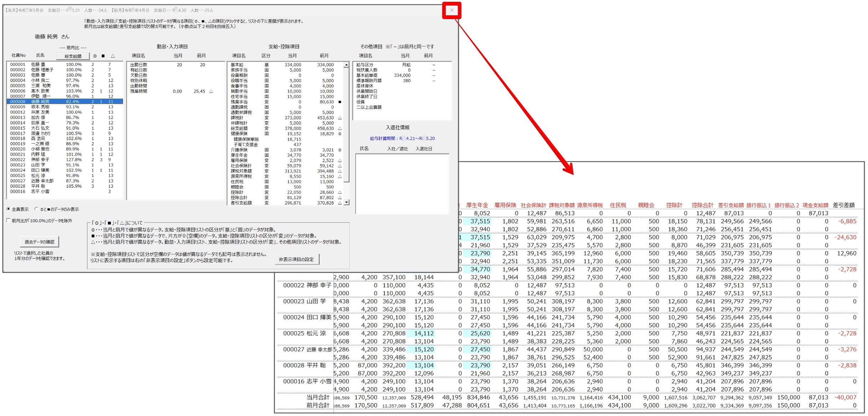868x416 pixels.
Task: Click the 総支給額 toggle button in the list header
Action: coord(73,56)
